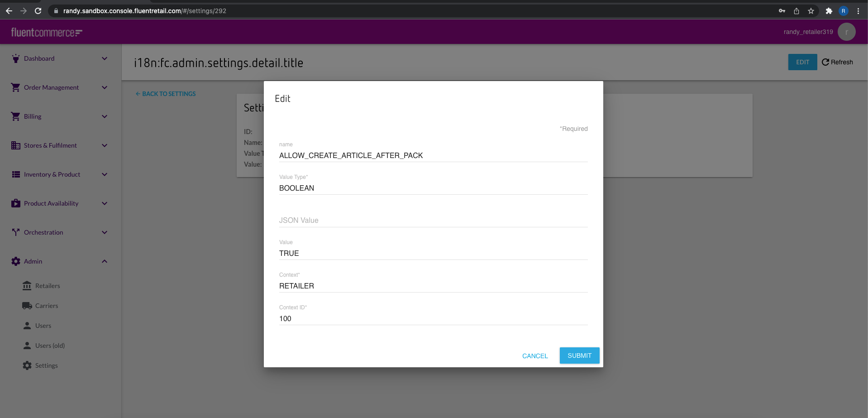Click the Dashboard icon in sidebar
The width and height of the screenshot is (868, 418).
point(16,58)
